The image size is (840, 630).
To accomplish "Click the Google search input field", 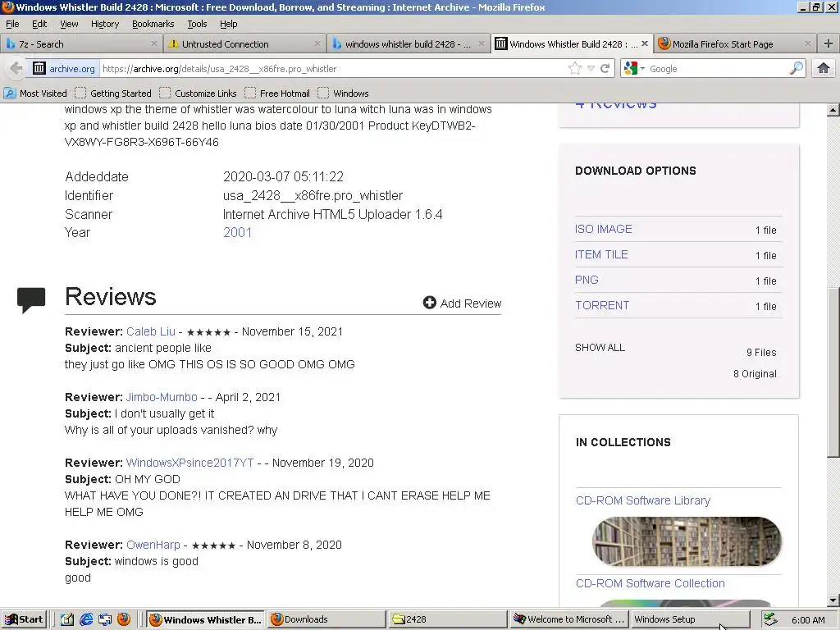I will pos(717,69).
